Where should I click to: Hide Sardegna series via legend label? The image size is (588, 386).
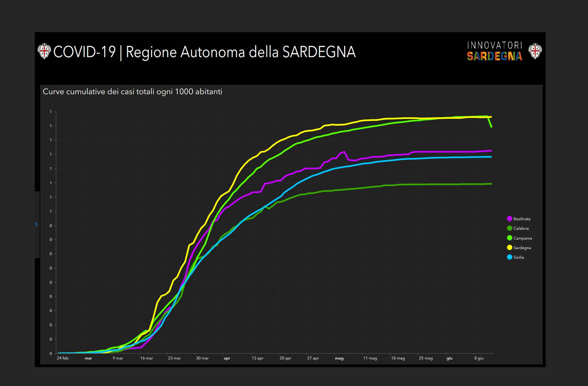522,248
